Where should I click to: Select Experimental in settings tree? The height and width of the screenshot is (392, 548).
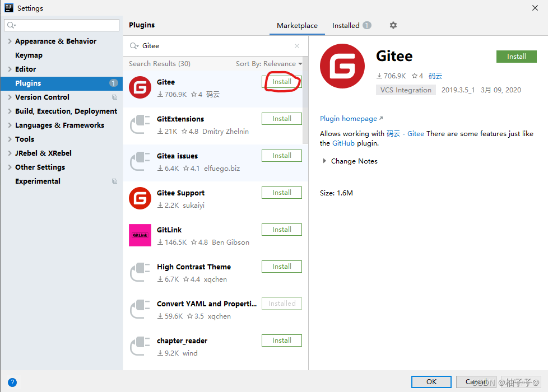pos(38,181)
